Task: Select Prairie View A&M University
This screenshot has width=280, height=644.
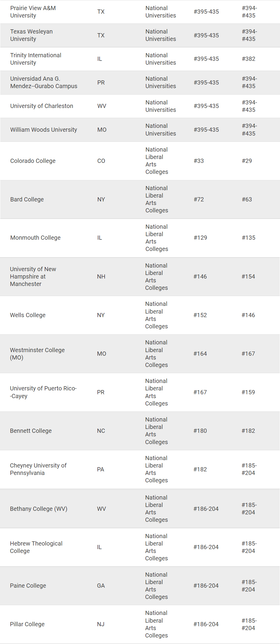Action: 33,12
